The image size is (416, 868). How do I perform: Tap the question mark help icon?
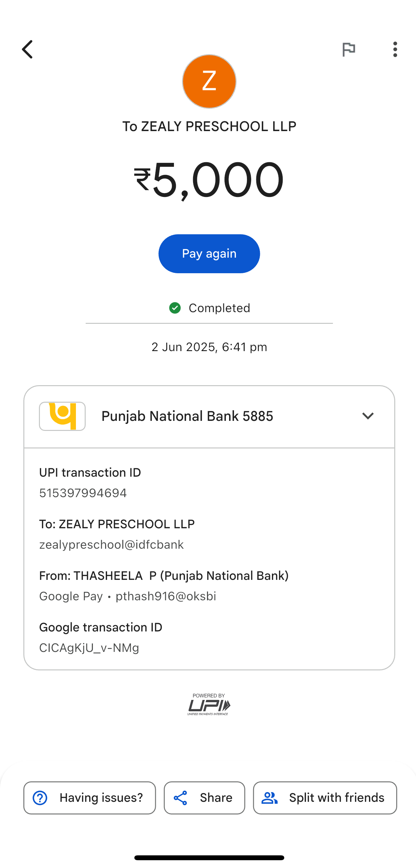pyautogui.click(x=40, y=798)
